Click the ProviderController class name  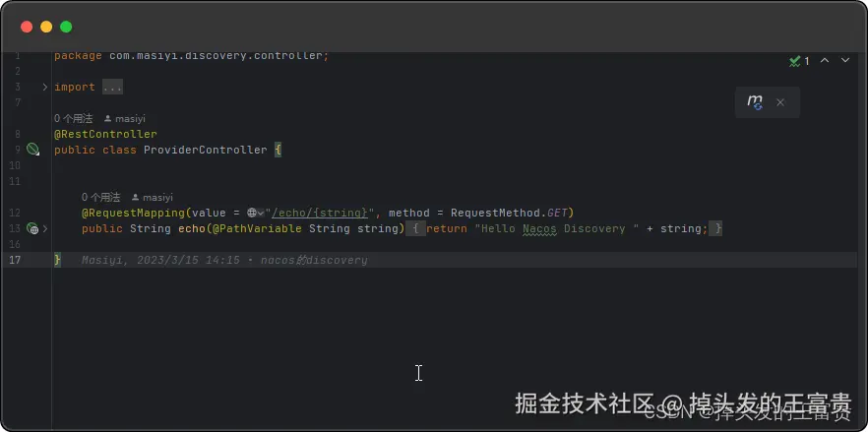pyautogui.click(x=206, y=150)
